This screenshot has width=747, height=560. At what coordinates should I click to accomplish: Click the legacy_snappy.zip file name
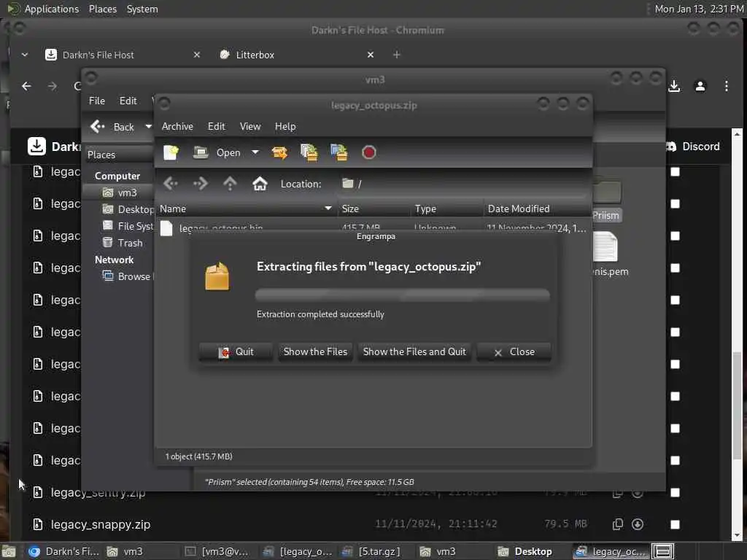pos(101,524)
